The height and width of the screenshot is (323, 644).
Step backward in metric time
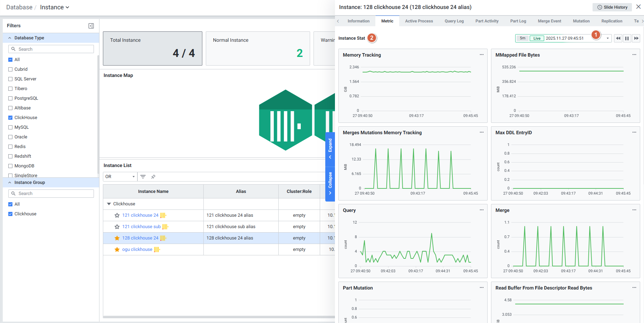coord(618,38)
